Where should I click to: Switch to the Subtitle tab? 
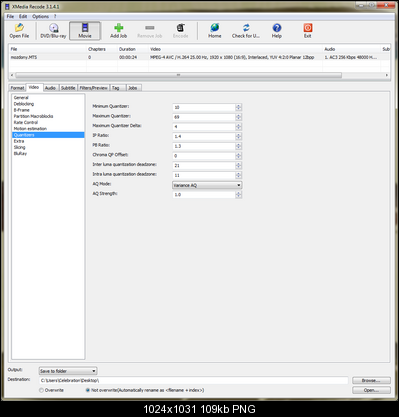point(68,88)
